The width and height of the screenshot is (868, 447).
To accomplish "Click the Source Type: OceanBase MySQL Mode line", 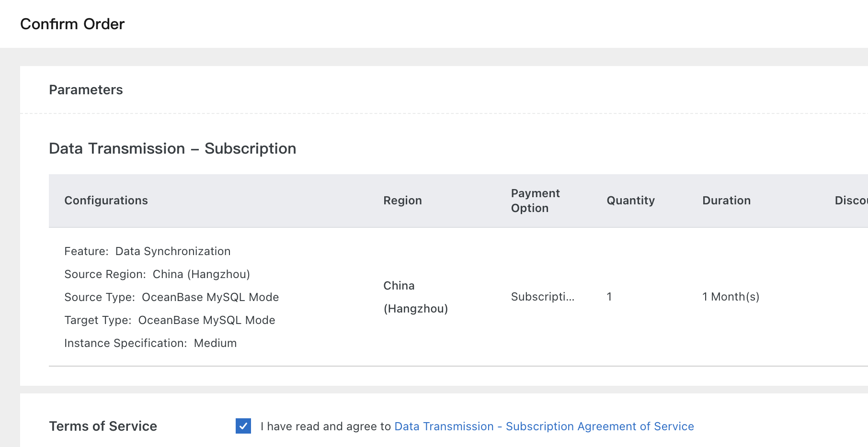I will pos(171,297).
